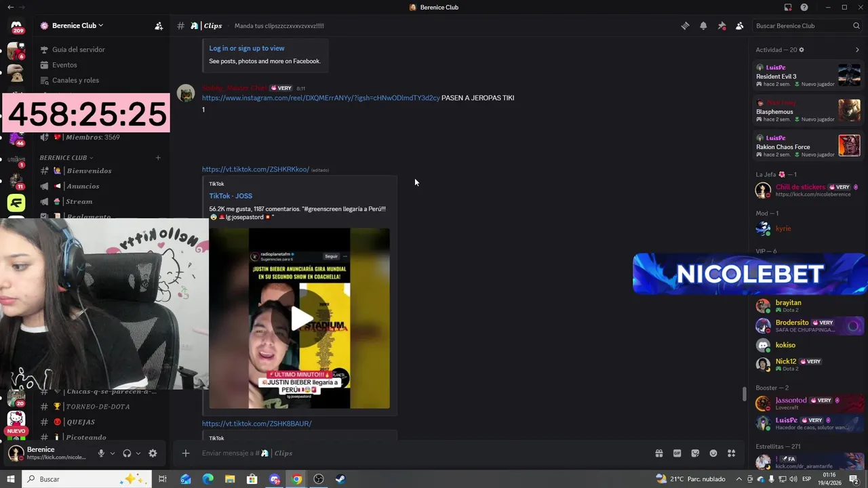Open emoji picker icon
Viewport: 868px width, 488px height.
pyautogui.click(x=713, y=453)
